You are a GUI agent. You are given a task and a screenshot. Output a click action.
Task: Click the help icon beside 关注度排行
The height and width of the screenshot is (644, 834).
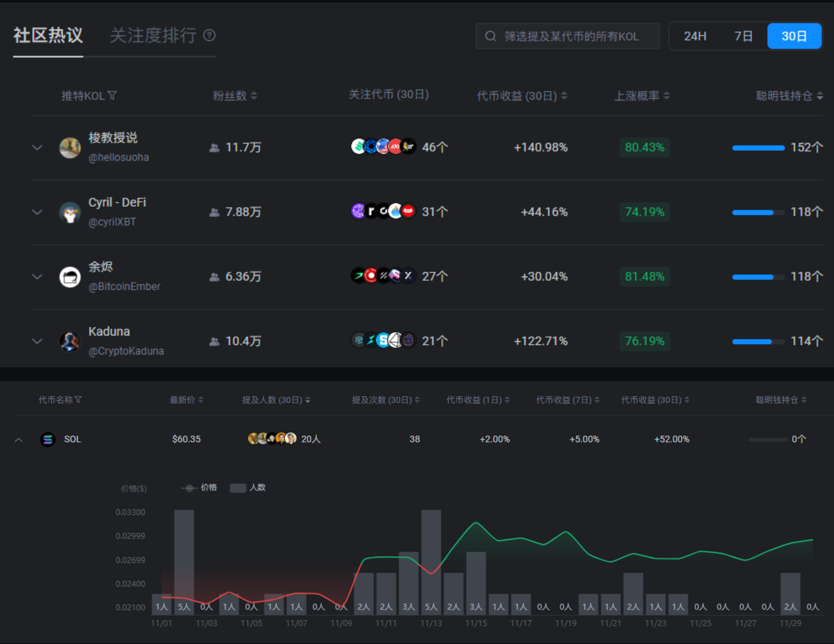[x=209, y=36]
